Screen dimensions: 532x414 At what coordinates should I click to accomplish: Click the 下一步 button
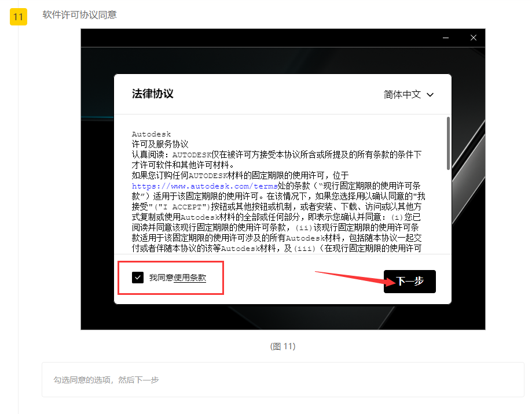[x=409, y=282]
